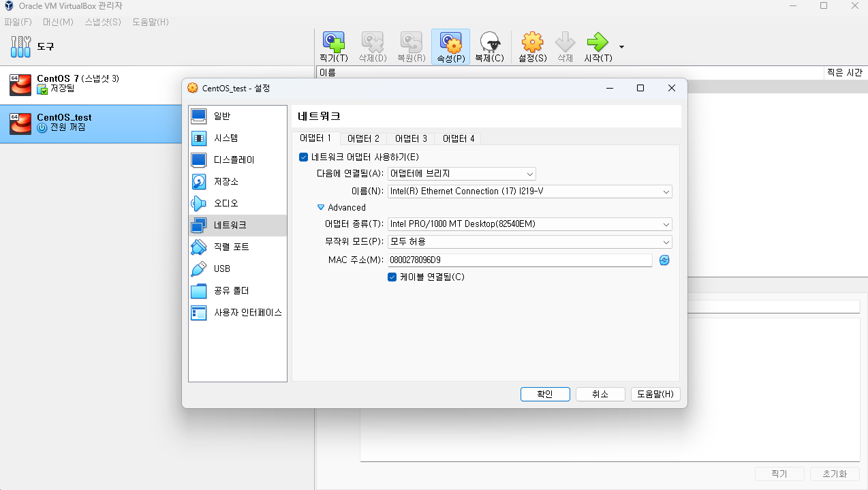Image resolution: width=868 pixels, height=490 pixels.
Task: Open USB settings category
Action: pos(238,269)
